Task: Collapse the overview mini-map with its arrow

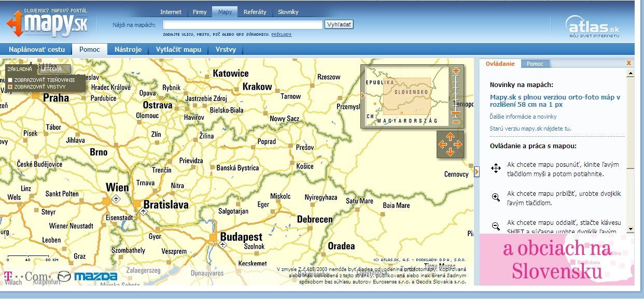Action: 362,96
